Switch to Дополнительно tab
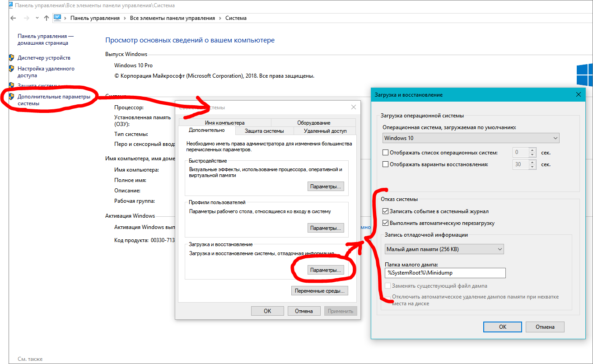593x364 pixels. coord(206,131)
